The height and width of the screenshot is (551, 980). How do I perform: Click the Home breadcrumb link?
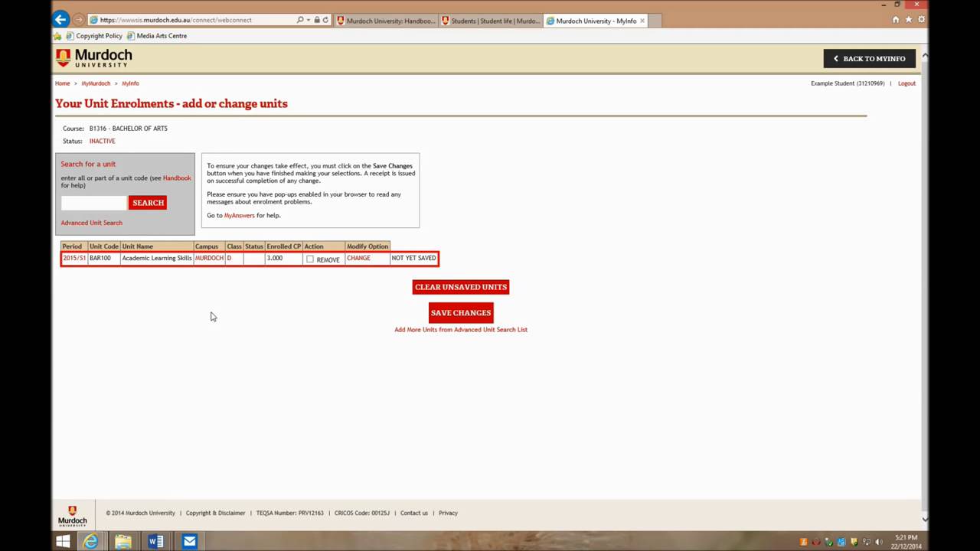(63, 83)
